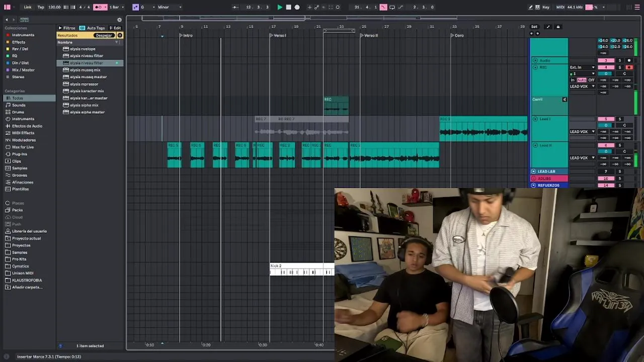Select elysia nvelope in results
The width and height of the screenshot is (644, 362).
coord(83,49)
